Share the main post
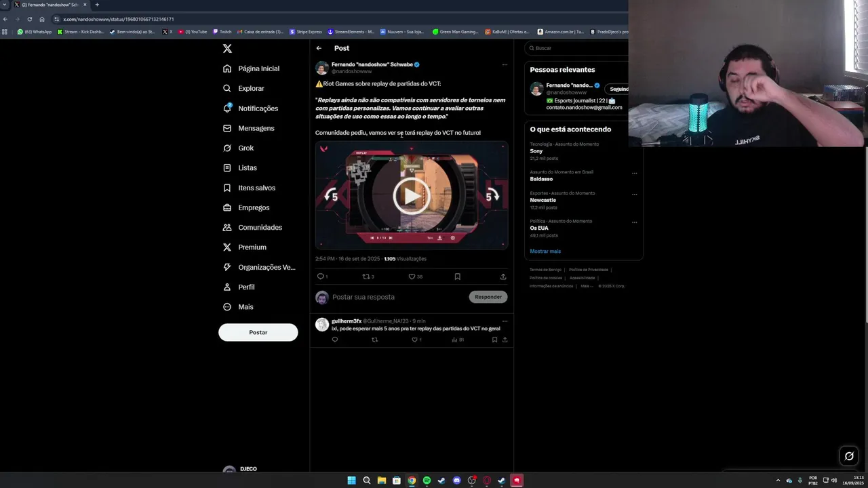Viewport: 868px width, 488px height. click(503, 277)
